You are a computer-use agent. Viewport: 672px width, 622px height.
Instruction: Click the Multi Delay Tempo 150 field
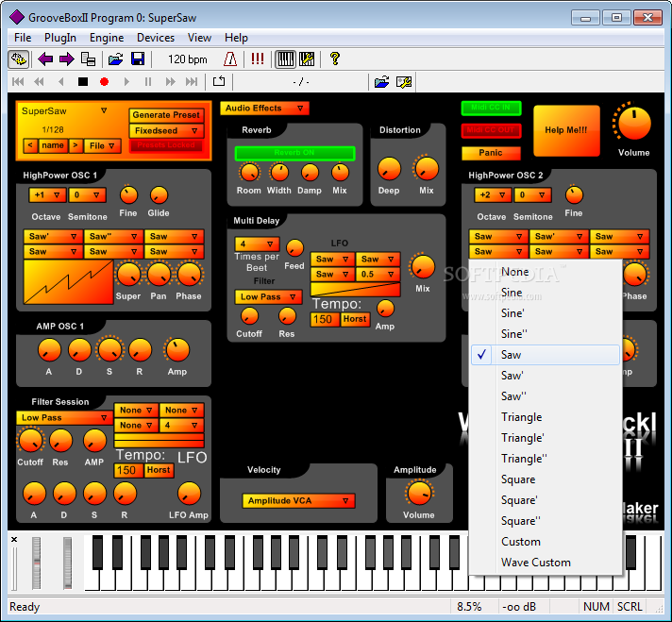325,319
